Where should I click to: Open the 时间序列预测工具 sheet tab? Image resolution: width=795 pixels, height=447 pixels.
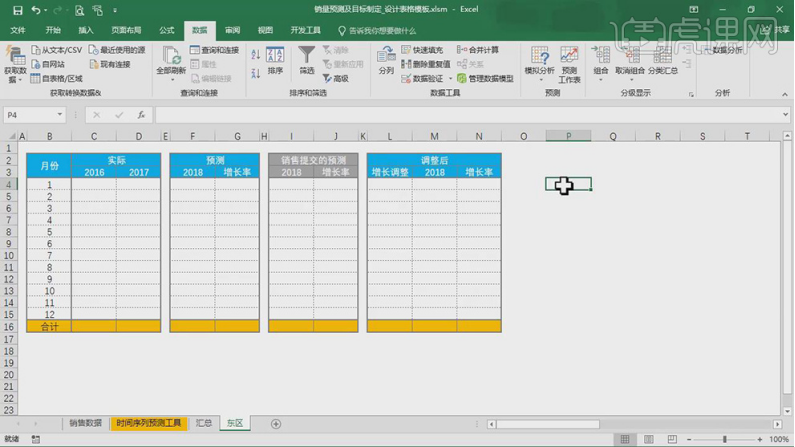pyautogui.click(x=149, y=423)
